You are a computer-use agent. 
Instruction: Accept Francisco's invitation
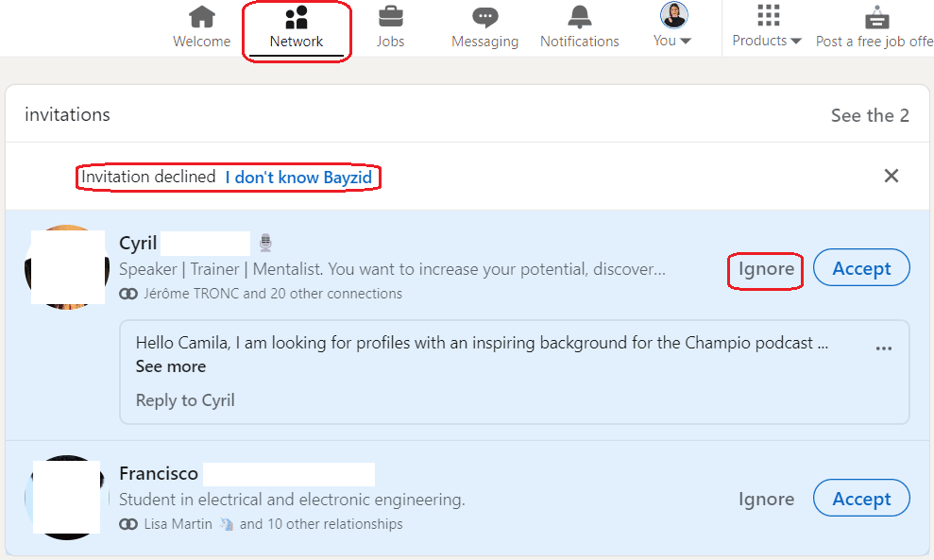coord(861,499)
